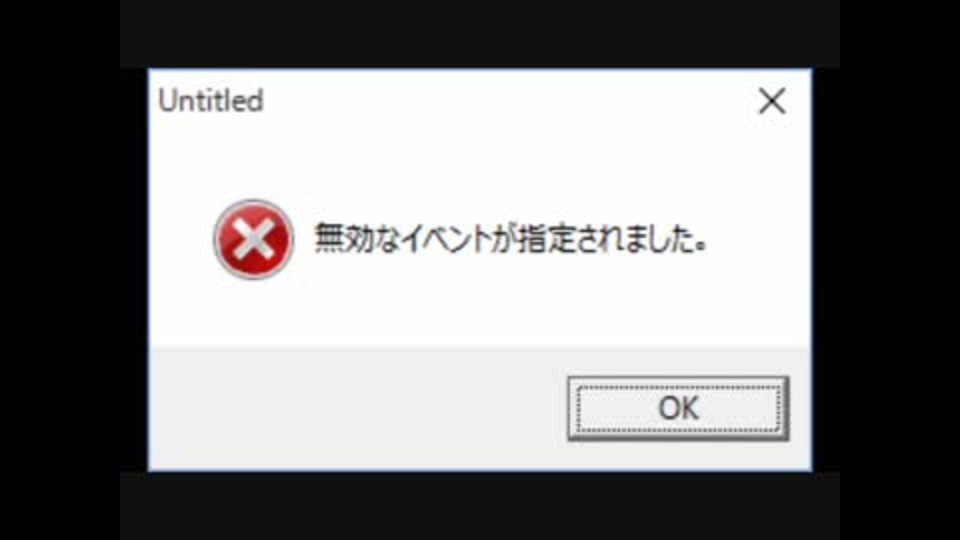Click the red error icon
The width and height of the screenshot is (960, 540).
pos(253,239)
